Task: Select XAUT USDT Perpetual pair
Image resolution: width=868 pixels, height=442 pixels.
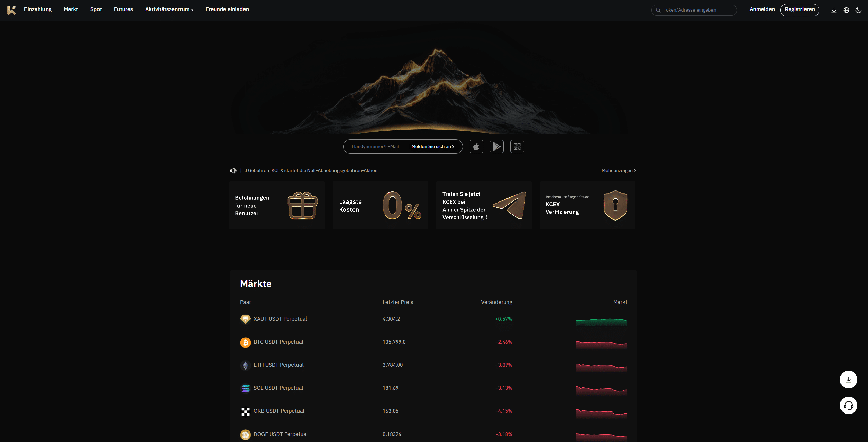Action: [x=280, y=319]
